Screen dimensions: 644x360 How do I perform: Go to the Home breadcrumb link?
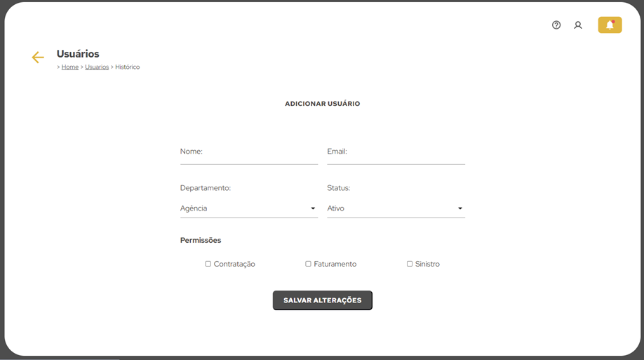(70, 67)
